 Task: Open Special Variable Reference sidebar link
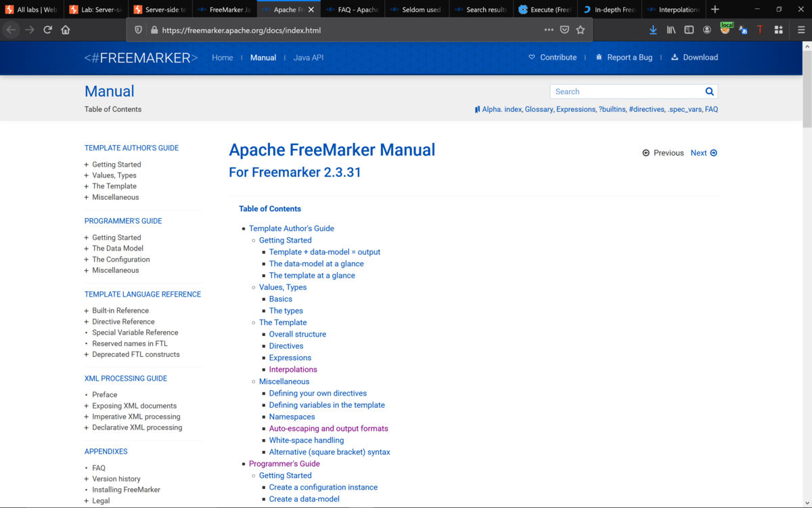click(135, 333)
